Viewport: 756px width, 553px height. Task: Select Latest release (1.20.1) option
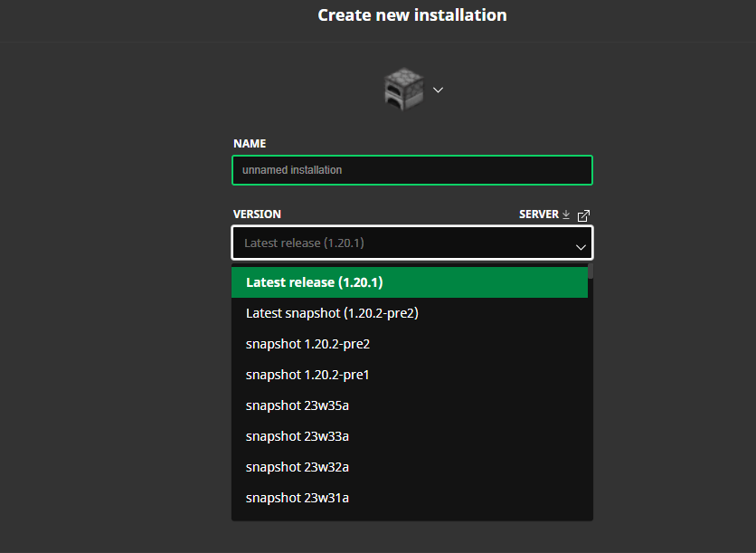(x=410, y=282)
